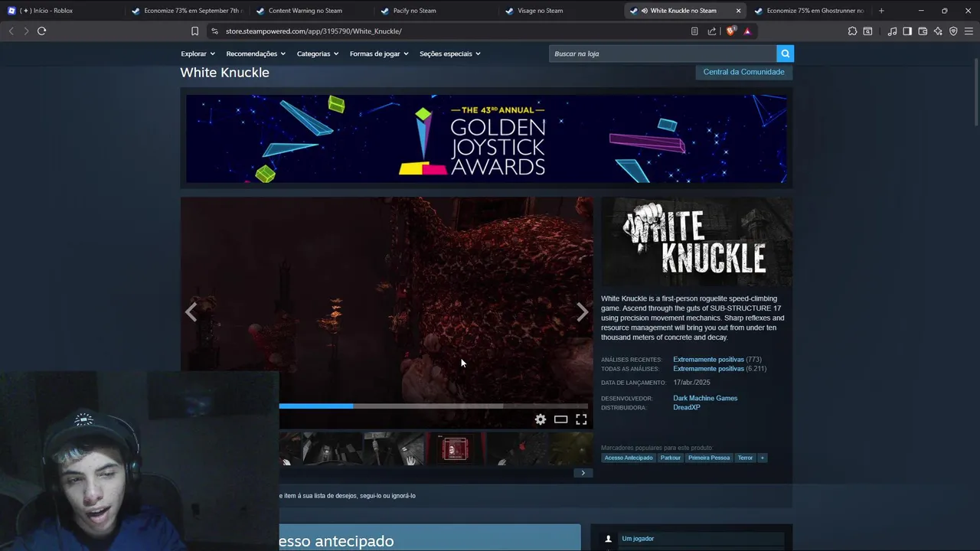Switch to the Pacify no Steam tab
980x551 pixels.
pos(435,11)
